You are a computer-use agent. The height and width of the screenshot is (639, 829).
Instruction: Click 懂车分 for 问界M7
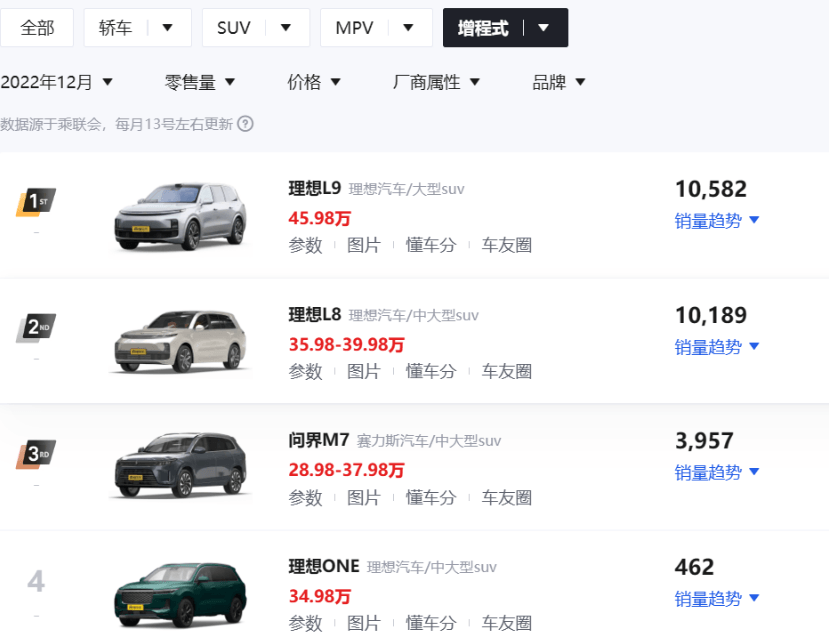[431, 498]
